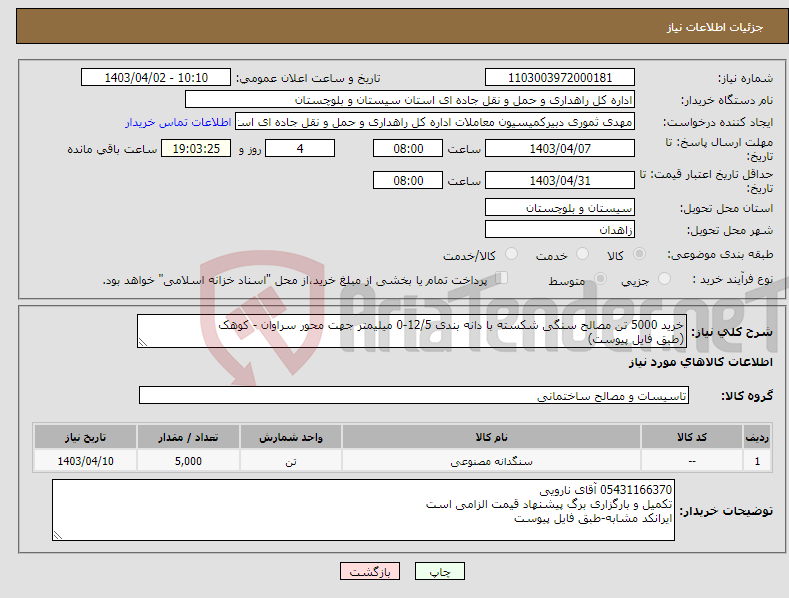This screenshot has height=598, width=789.
Task: Select the خدمت radio button
Action: pos(582,254)
